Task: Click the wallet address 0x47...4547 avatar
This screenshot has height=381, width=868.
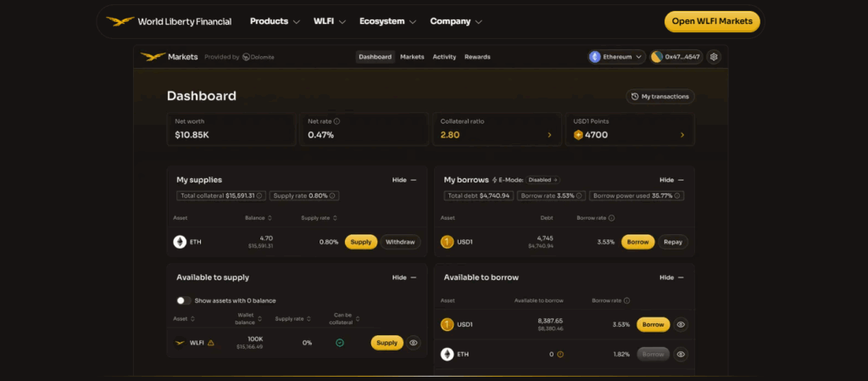Action: pos(656,57)
